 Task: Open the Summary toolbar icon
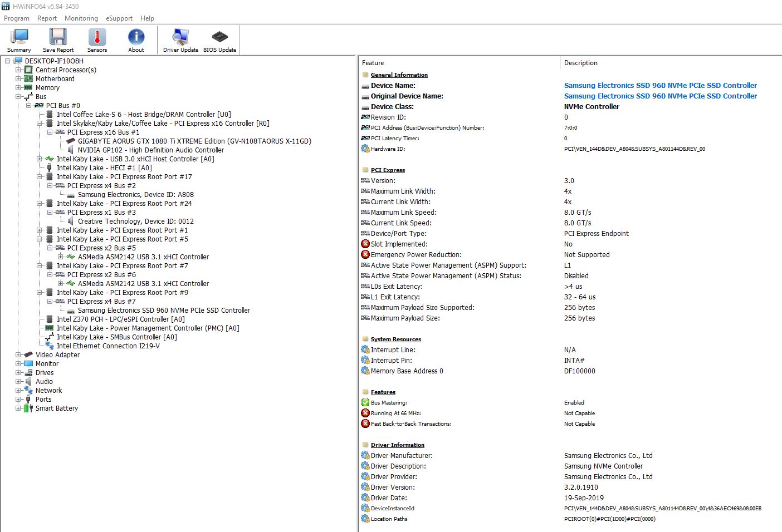(x=19, y=37)
